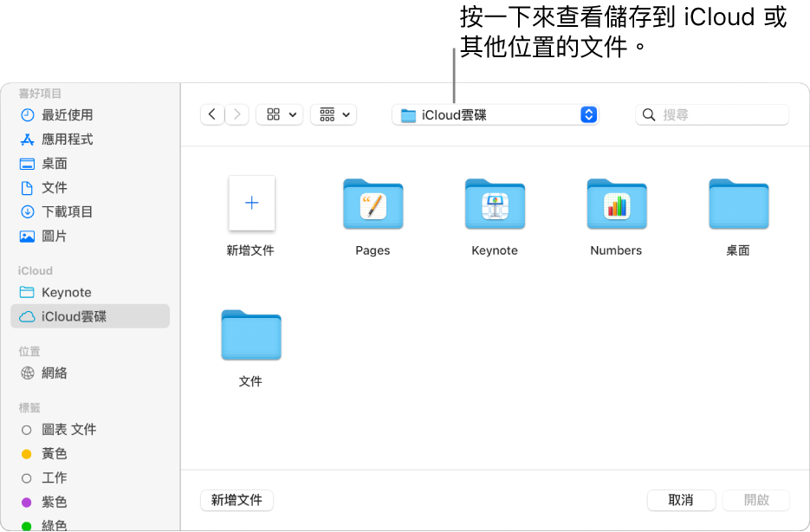This screenshot has width=810, height=532.
Task: Click the iCloud section header in sidebar
Action: 36,270
